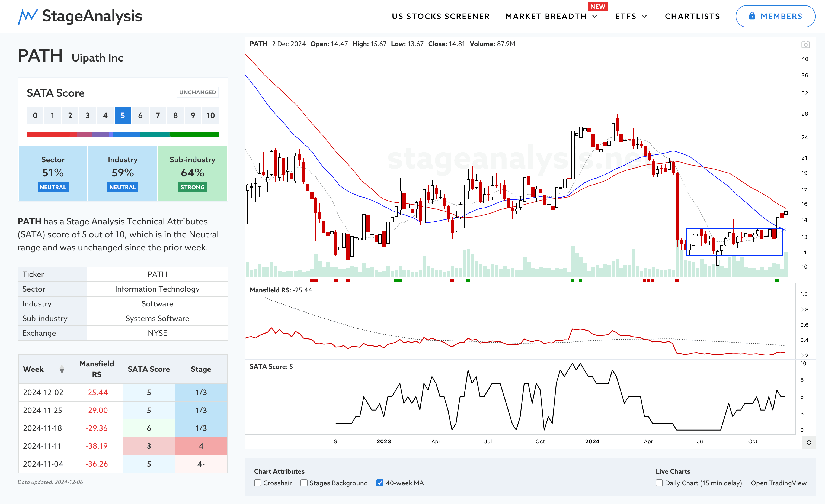The height and width of the screenshot is (504, 825).
Task: Open the Chartlists menu item
Action: point(692,16)
